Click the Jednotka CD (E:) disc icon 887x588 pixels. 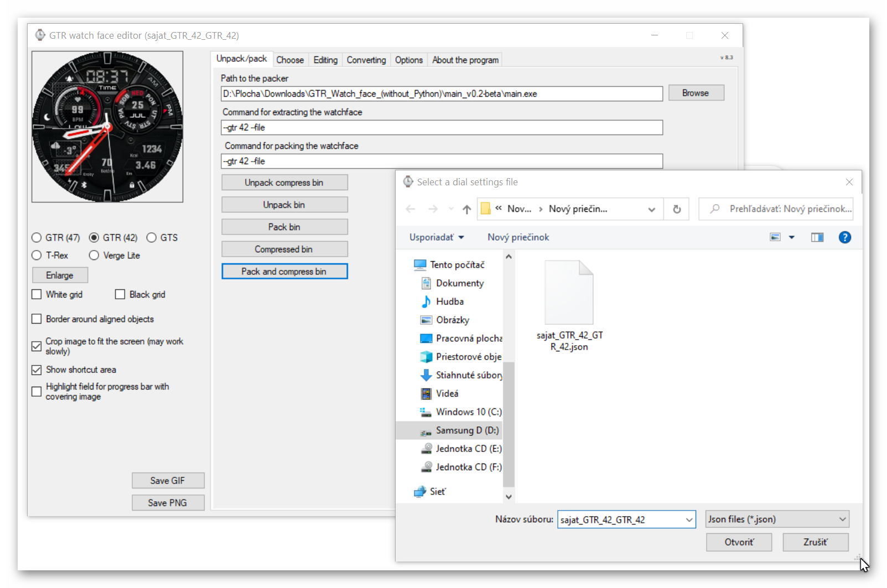click(x=426, y=449)
